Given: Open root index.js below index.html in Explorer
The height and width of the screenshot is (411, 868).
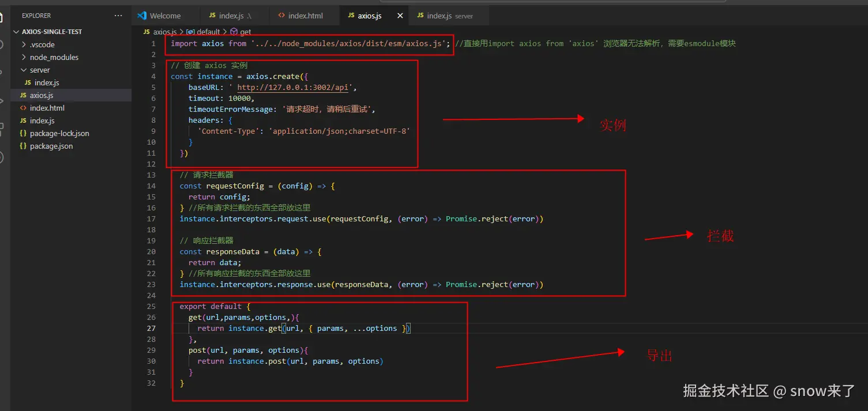Looking at the screenshot, I should 42,120.
